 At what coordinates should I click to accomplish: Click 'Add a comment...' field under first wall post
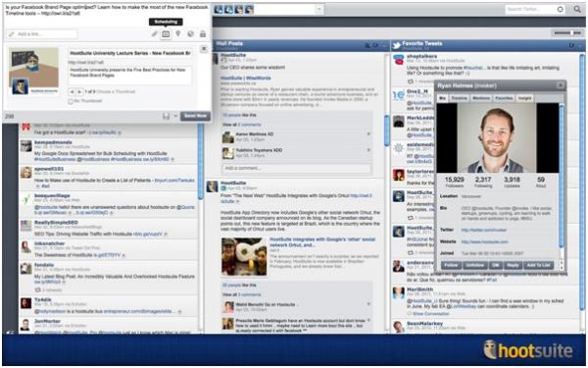click(x=296, y=168)
